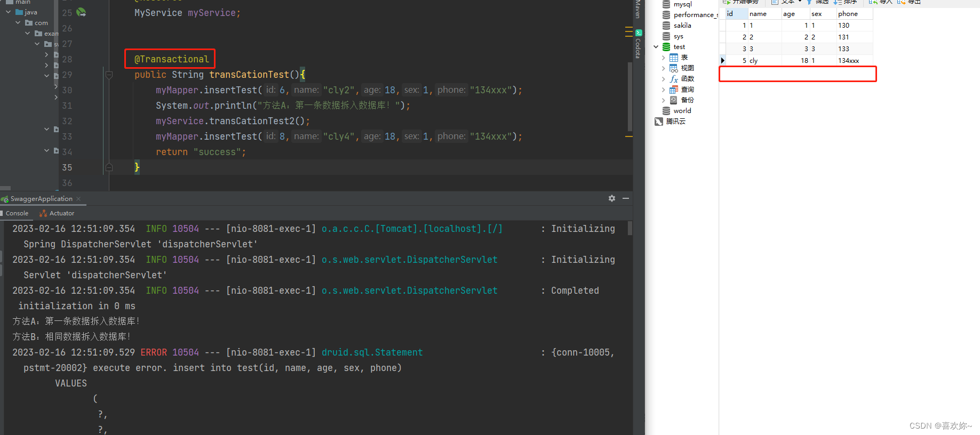980x435 pixels.
Task: Click the age cell with value 18
Action: point(795,60)
